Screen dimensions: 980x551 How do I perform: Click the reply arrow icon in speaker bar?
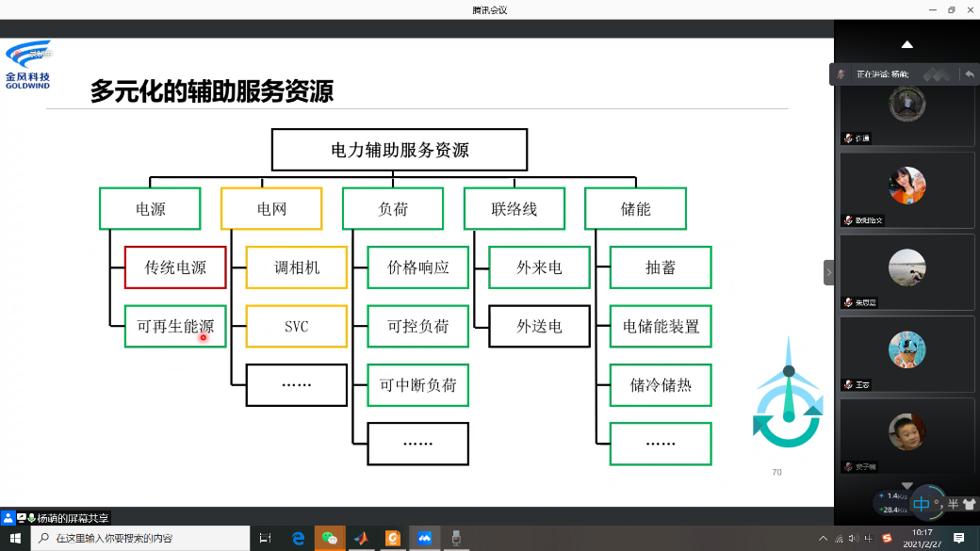[x=969, y=74]
